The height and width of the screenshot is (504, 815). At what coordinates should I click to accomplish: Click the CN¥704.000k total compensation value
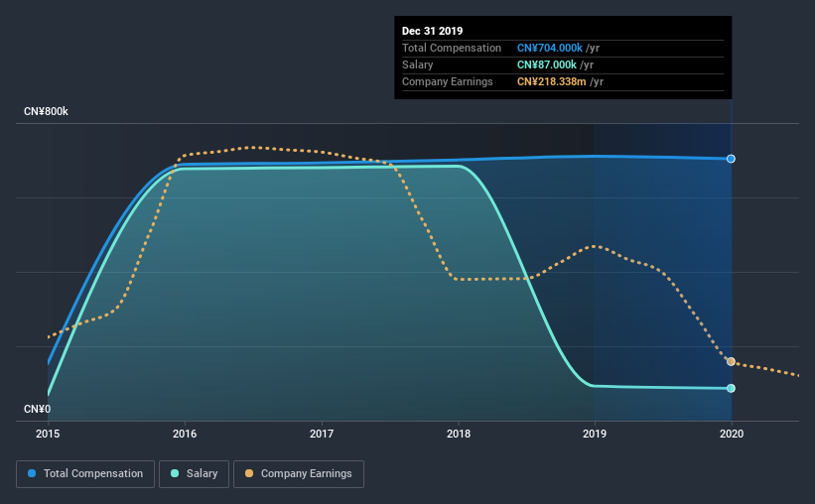coord(549,48)
